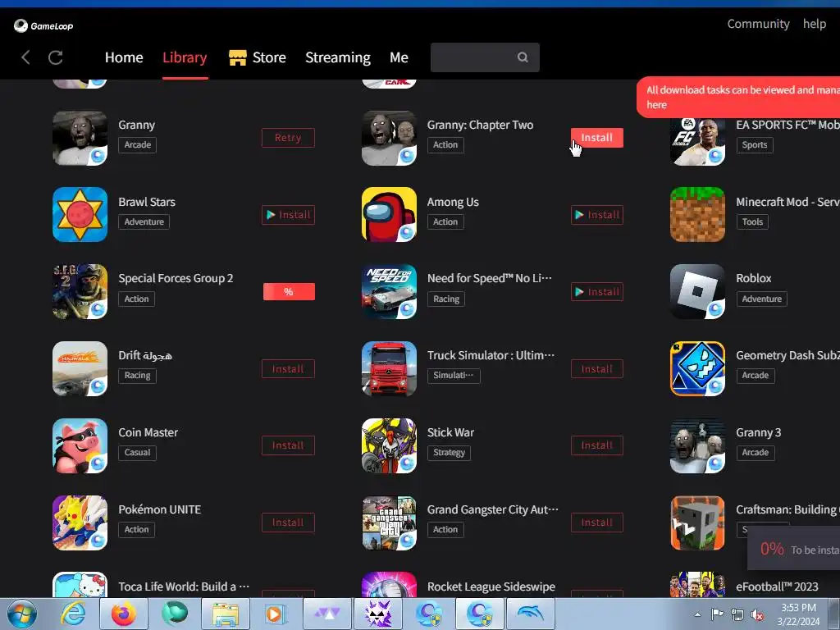Click the Sports tag under EA SPORTS FC
The width and height of the screenshot is (840, 630).
click(x=755, y=144)
